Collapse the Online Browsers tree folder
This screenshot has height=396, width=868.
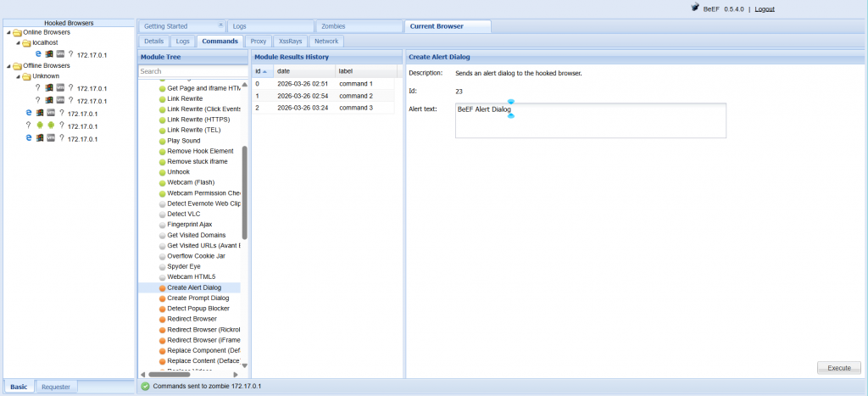[x=8, y=32]
